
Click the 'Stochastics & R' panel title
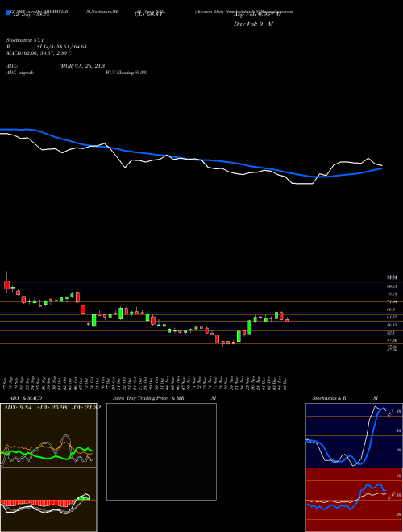[329, 398]
